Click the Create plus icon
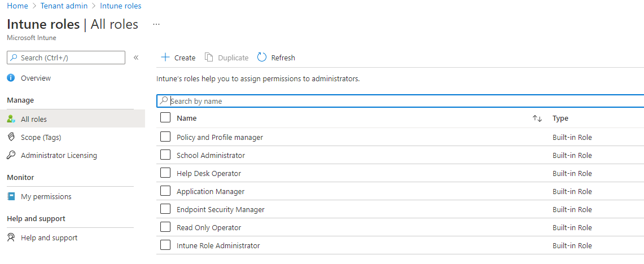The image size is (644, 264). tap(165, 58)
